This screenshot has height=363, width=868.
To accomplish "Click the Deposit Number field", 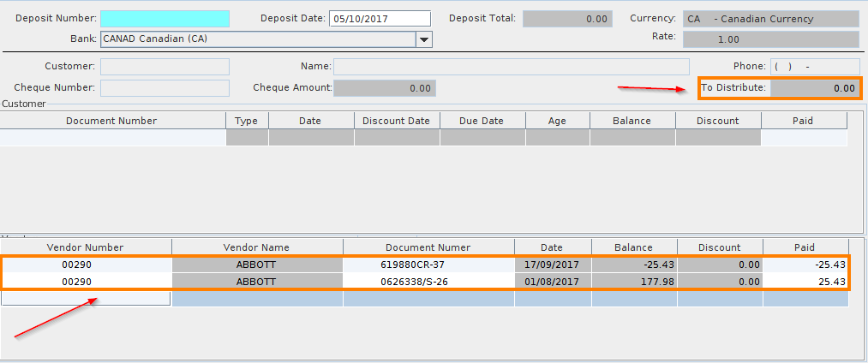I will 165,19.
